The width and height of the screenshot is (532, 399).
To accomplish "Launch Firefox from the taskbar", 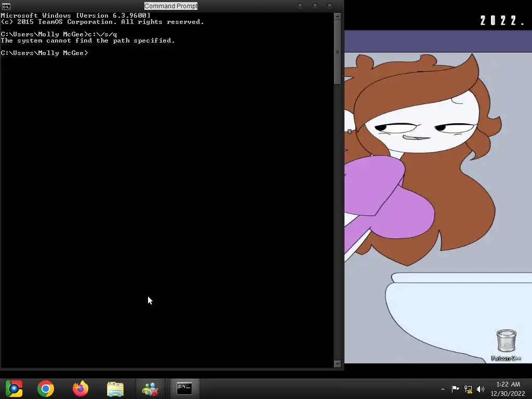I will click(81, 389).
